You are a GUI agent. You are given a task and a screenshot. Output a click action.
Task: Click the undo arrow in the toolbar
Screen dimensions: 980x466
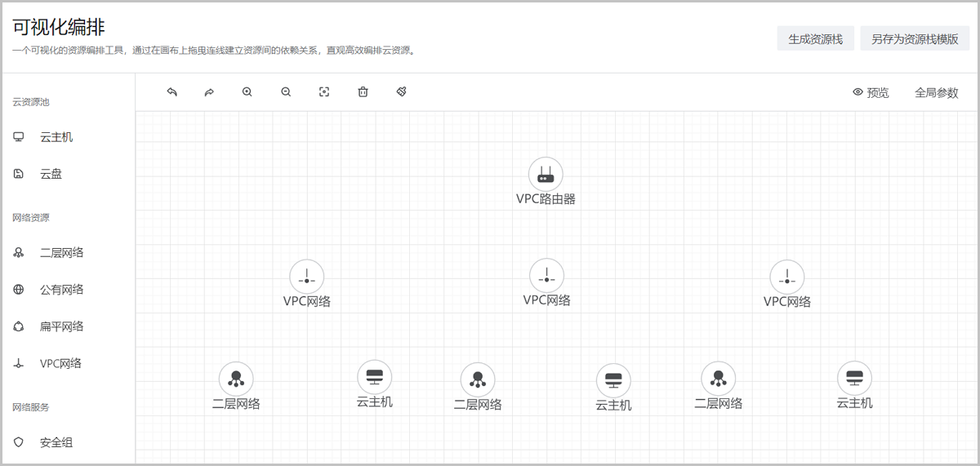[x=171, y=92]
